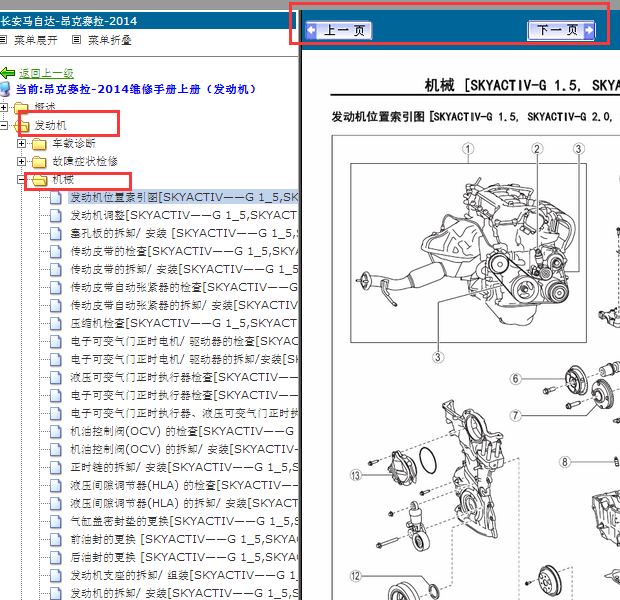Open the 故障症状检修 tree item
This screenshot has width=620, height=600.
point(85,161)
